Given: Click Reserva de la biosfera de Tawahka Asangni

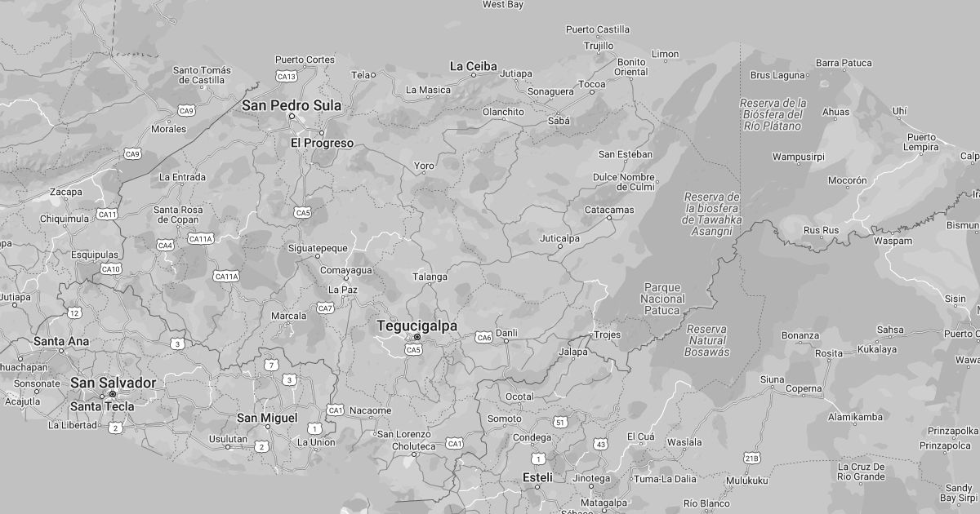Looking at the screenshot, I should pos(712,215).
